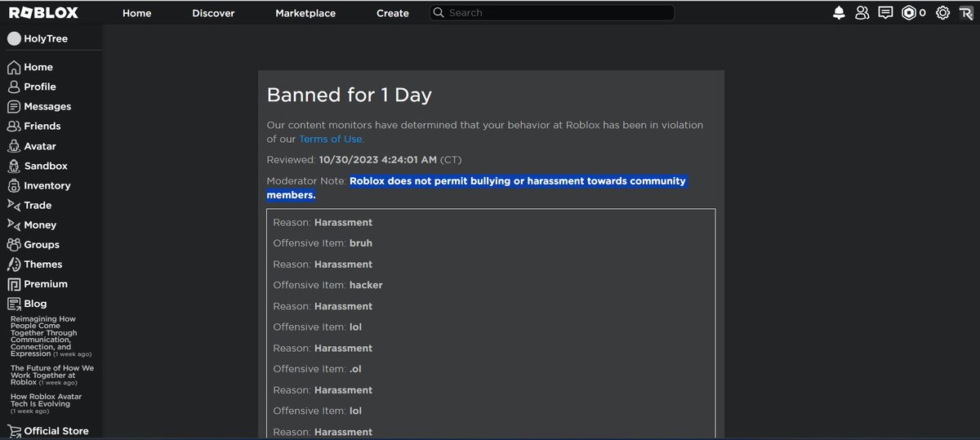
Task: Click the Friends icon in sidebar
Action: pyautogui.click(x=14, y=126)
